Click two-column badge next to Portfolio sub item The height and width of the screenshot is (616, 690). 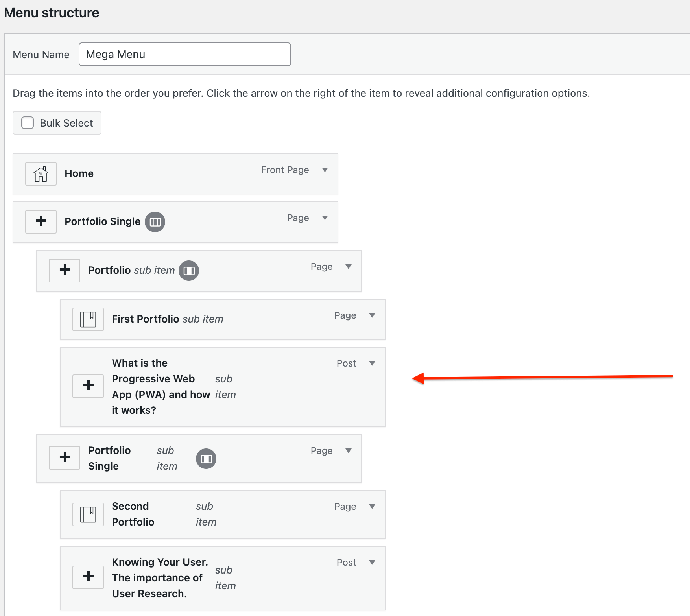point(189,271)
